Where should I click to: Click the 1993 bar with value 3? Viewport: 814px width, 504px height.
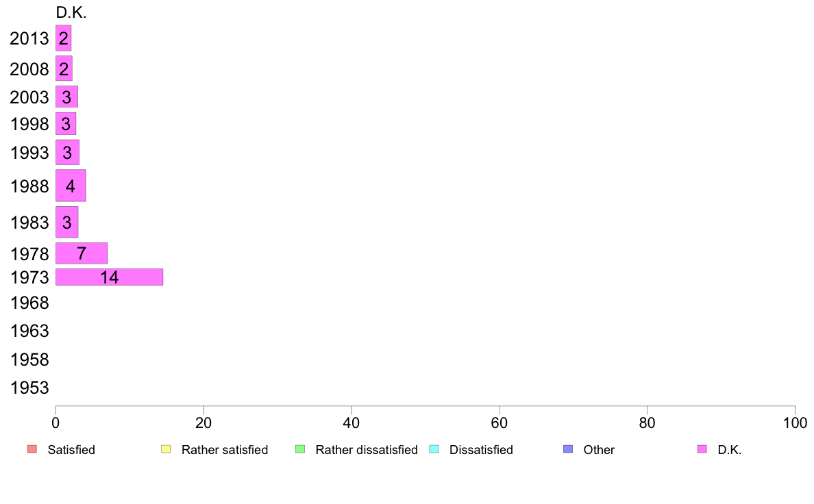point(67,152)
